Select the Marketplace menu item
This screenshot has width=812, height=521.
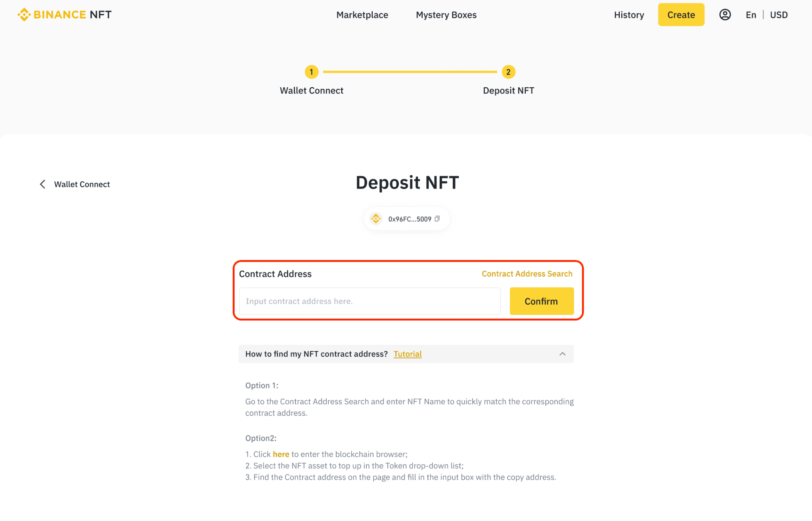click(x=362, y=15)
